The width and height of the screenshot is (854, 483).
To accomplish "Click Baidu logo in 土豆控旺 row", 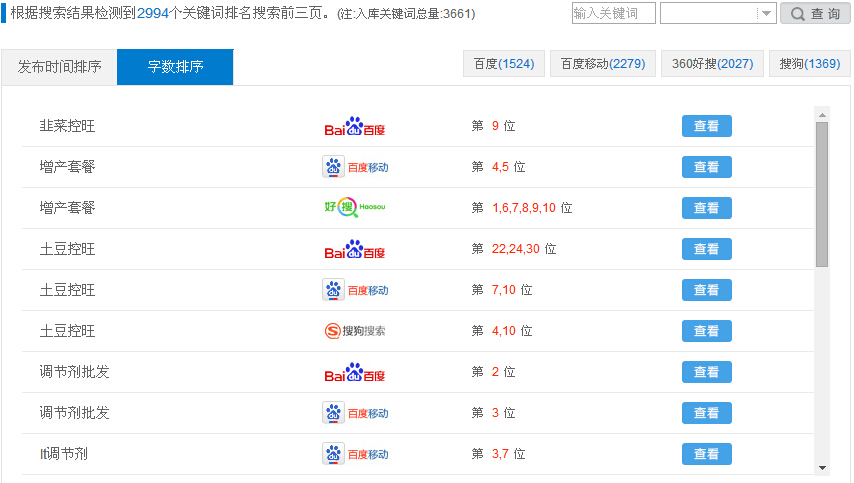I will (x=355, y=249).
